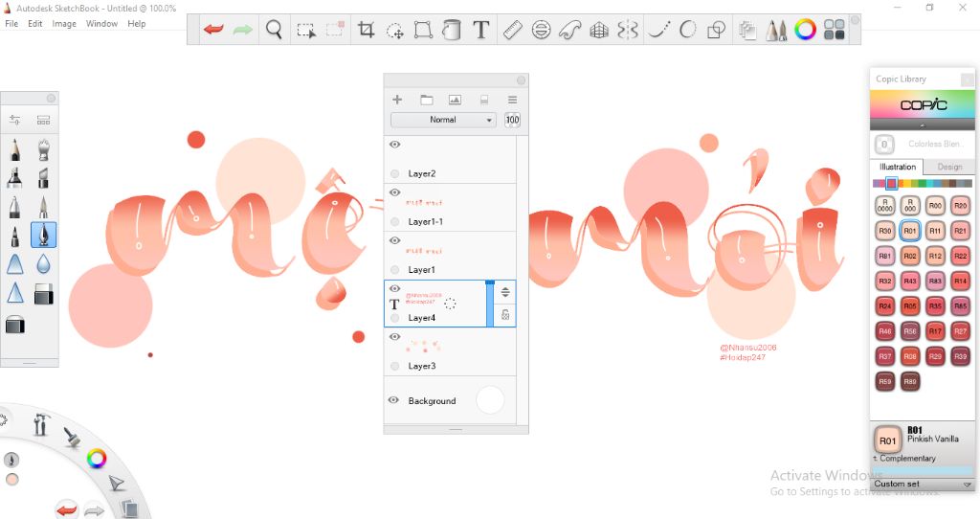Open the Custom set dropdown in the Copic Library

click(923, 484)
